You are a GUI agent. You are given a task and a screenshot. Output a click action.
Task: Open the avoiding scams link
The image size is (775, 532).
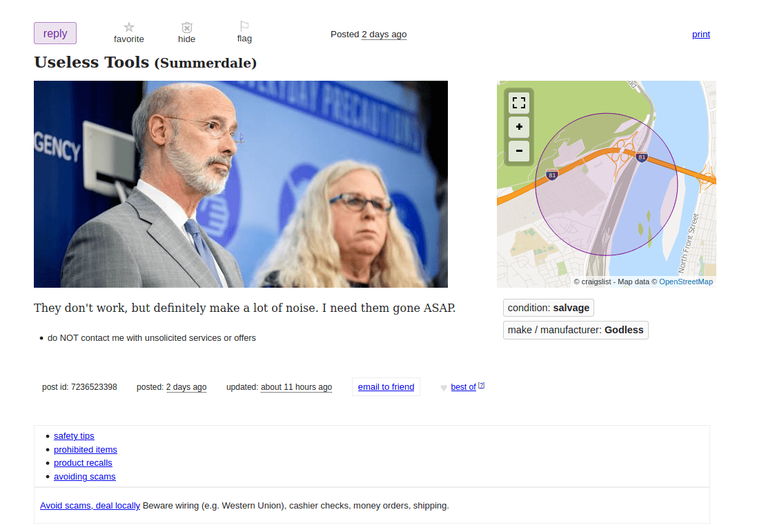coord(84,477)
